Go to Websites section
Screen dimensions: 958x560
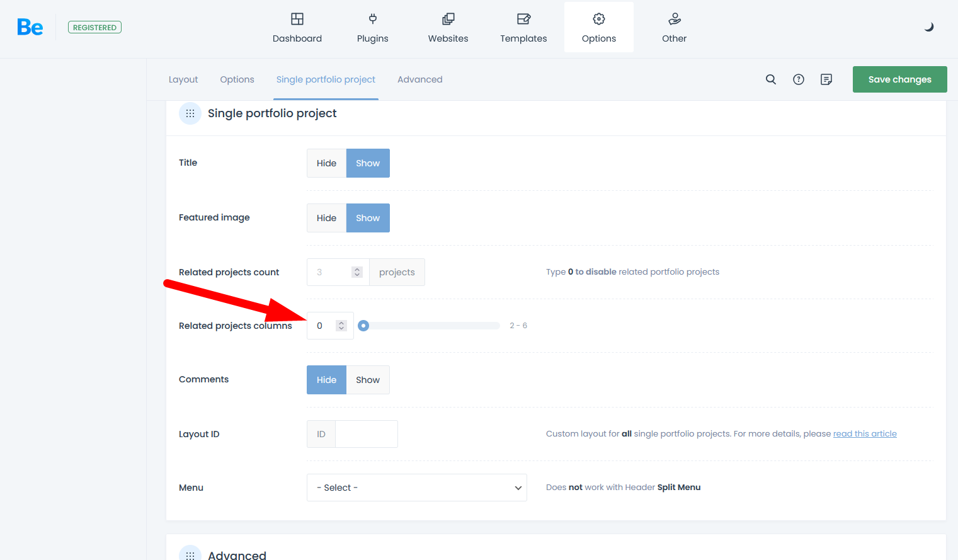click(x=448, y=28)
